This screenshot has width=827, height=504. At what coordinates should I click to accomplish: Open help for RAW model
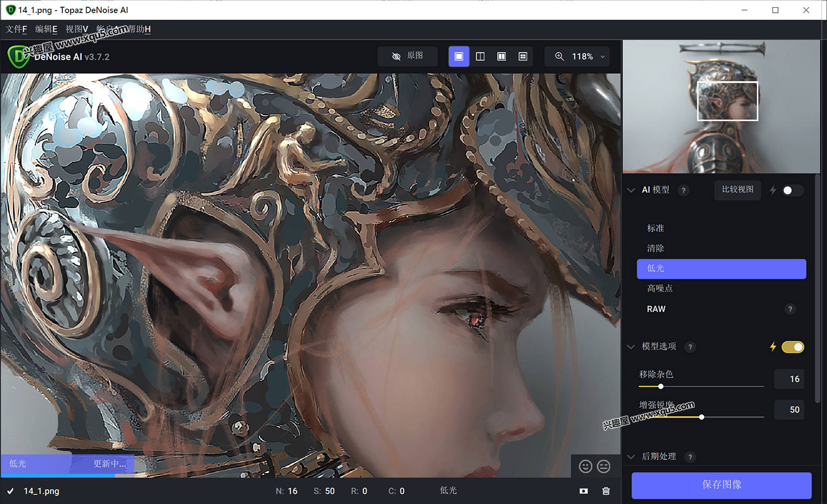point(790,309)
